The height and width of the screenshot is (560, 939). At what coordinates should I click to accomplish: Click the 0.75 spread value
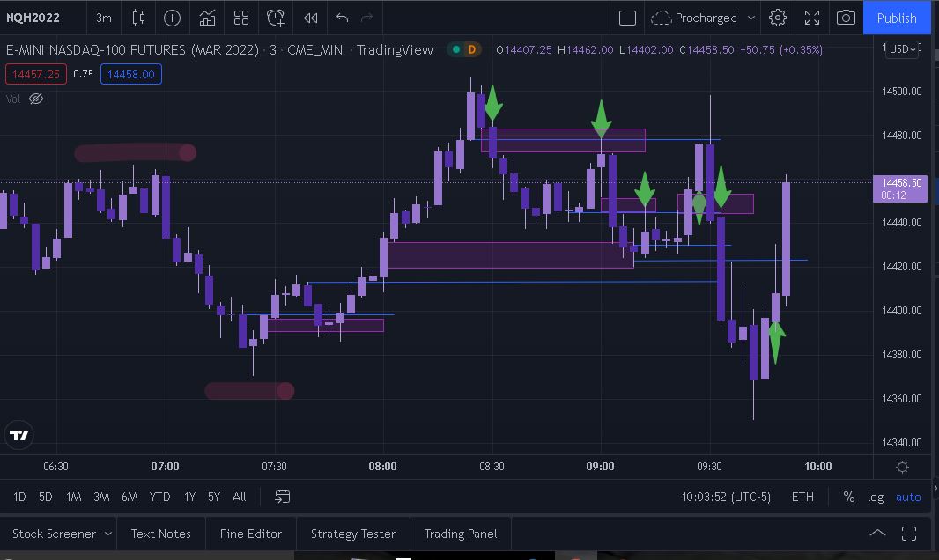tap(83, 74)
